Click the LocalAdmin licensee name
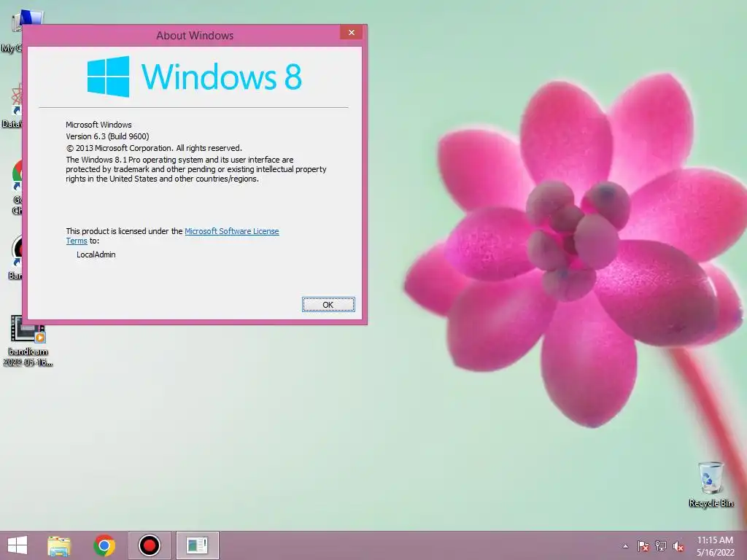 [x=96, y=254]
